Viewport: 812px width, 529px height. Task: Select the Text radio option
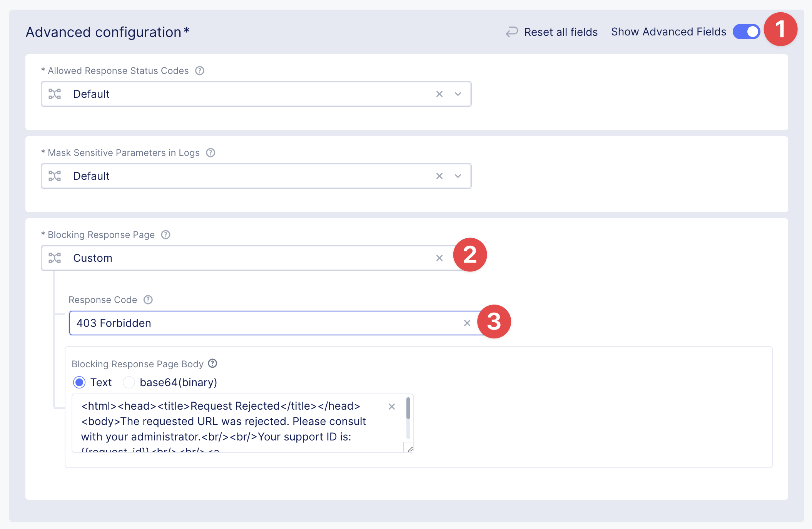coord(79,382)
